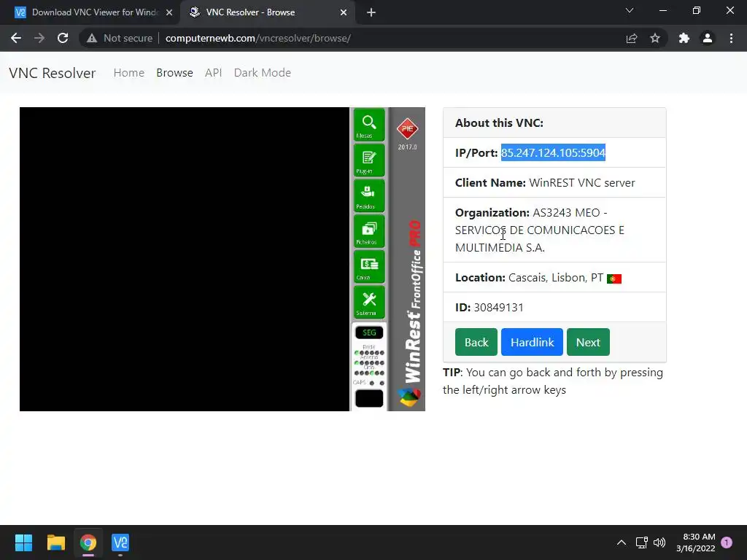Click the Portugal flag icon
The image size is (747, 560).
click(614, 279)
